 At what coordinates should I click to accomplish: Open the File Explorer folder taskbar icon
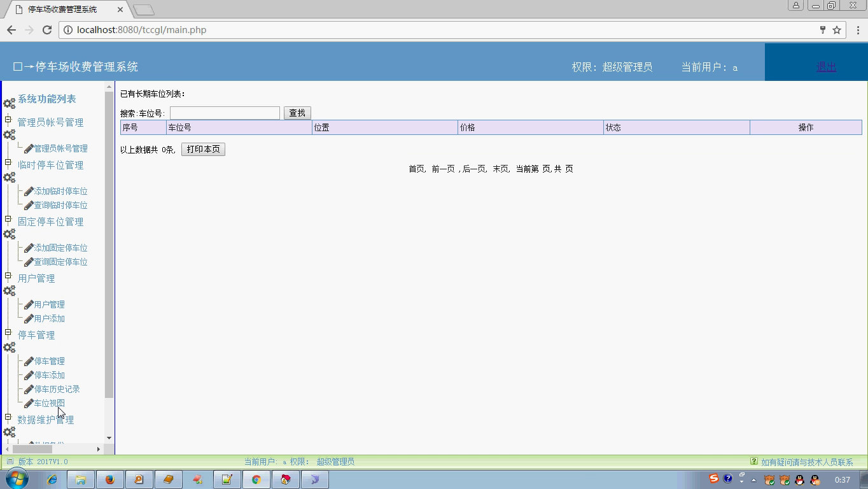[81, 479]
